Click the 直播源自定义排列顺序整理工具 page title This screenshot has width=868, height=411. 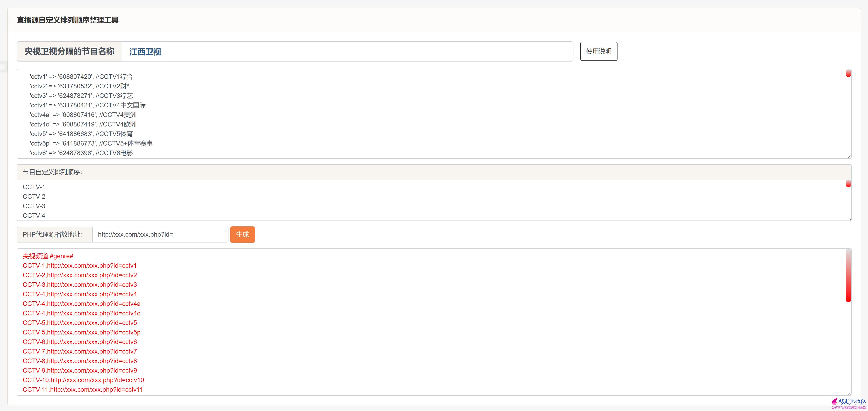click(x=67, y=20)
